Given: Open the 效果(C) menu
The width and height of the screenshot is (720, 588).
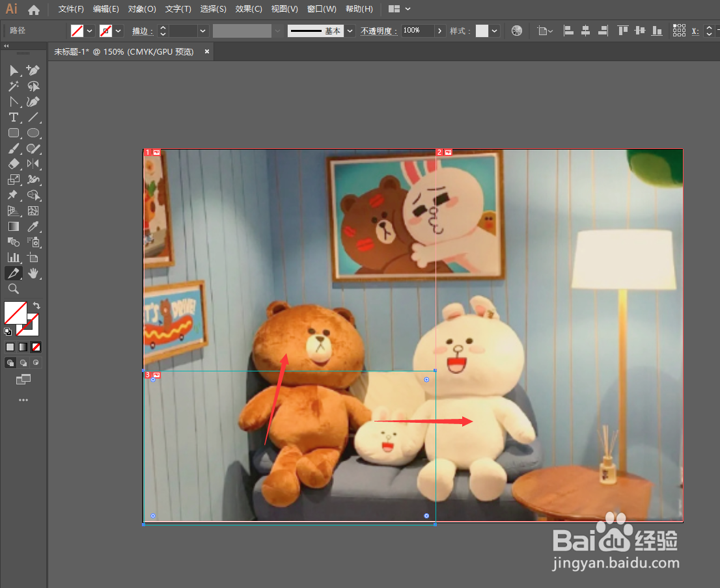Looking at the screenshot, I should point(249,9).
